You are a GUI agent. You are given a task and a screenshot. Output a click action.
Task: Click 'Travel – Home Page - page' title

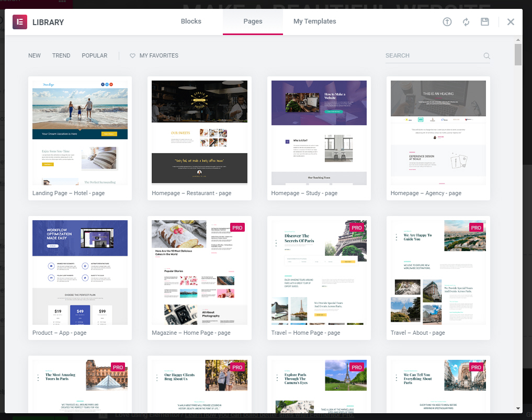[305, 333]
